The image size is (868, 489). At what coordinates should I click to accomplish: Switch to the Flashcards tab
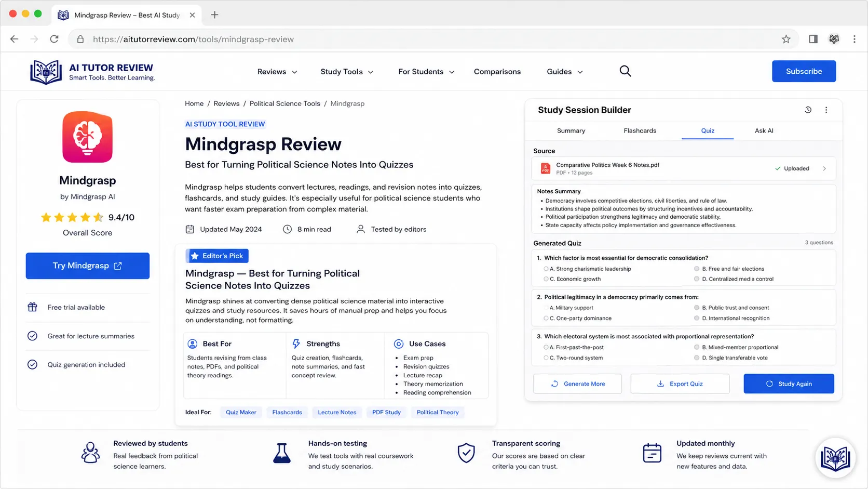(640, 130)
